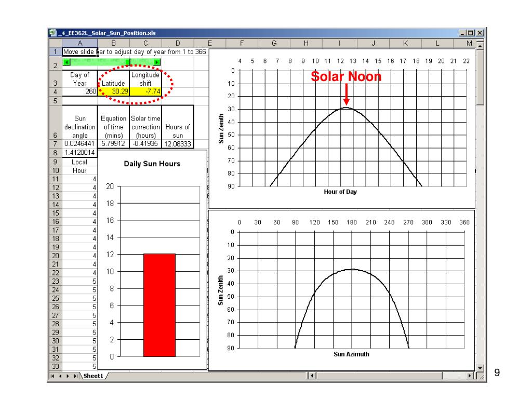Click the 'Sun declination angle' header cell
Image resolution: width=532 pixels, height=399 pixels.
[79, 123]
